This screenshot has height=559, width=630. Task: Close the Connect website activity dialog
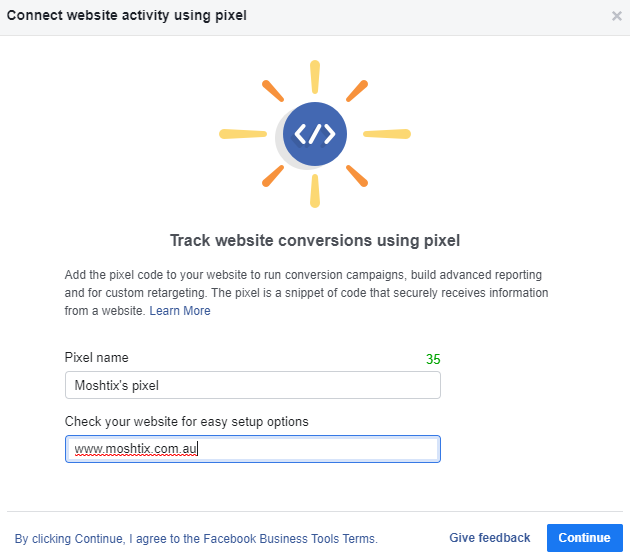click(616, 16)
